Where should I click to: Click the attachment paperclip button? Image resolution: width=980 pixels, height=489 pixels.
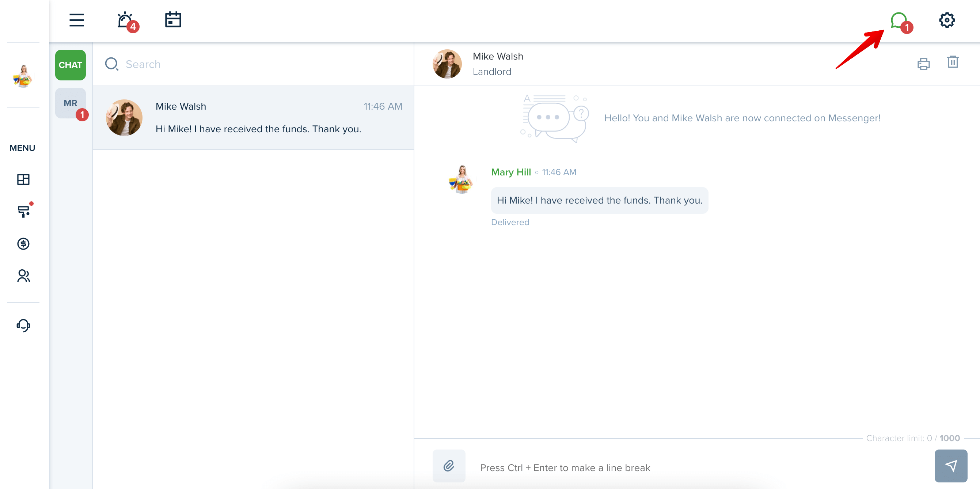(x=449, y=466)
